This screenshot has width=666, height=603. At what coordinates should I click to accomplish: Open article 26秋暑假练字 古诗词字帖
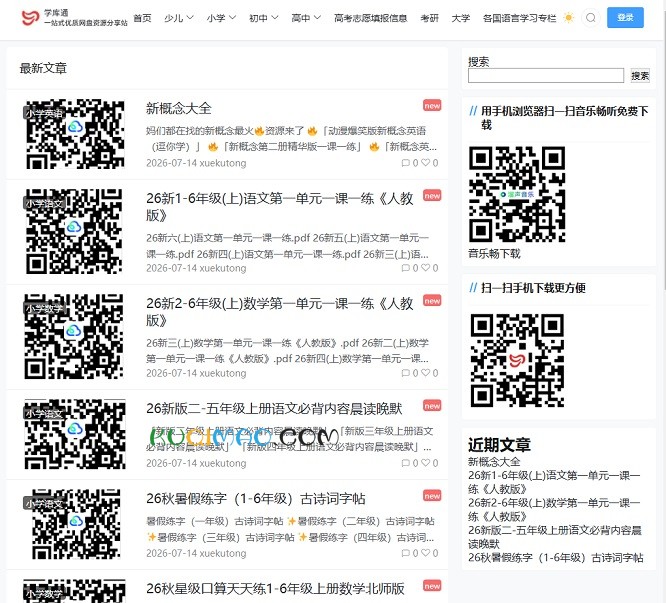point(256,499)
